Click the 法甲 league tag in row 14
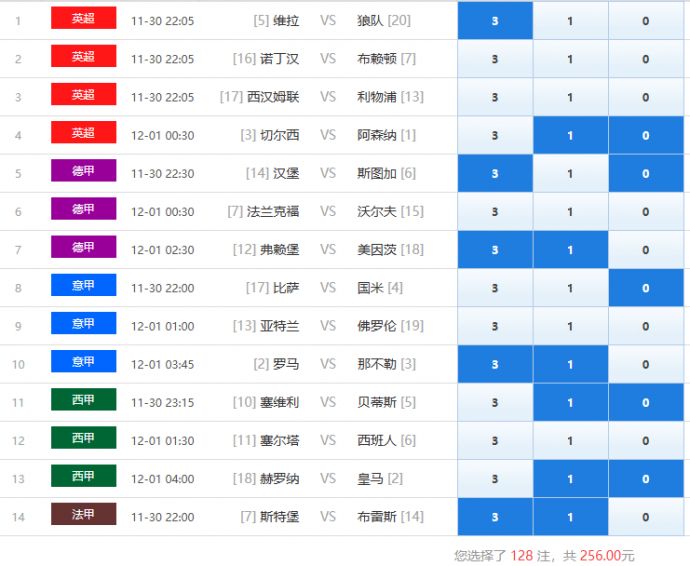 click(83, 515)
